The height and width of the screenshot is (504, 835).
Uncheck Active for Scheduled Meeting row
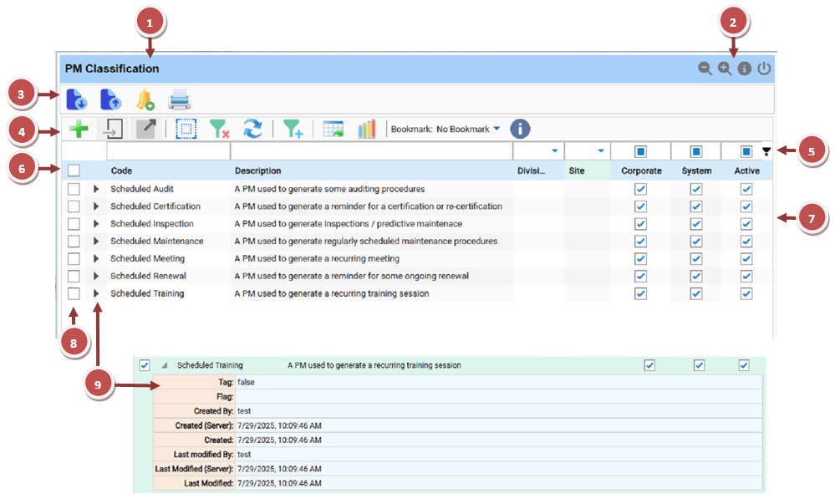coord(746,259)
